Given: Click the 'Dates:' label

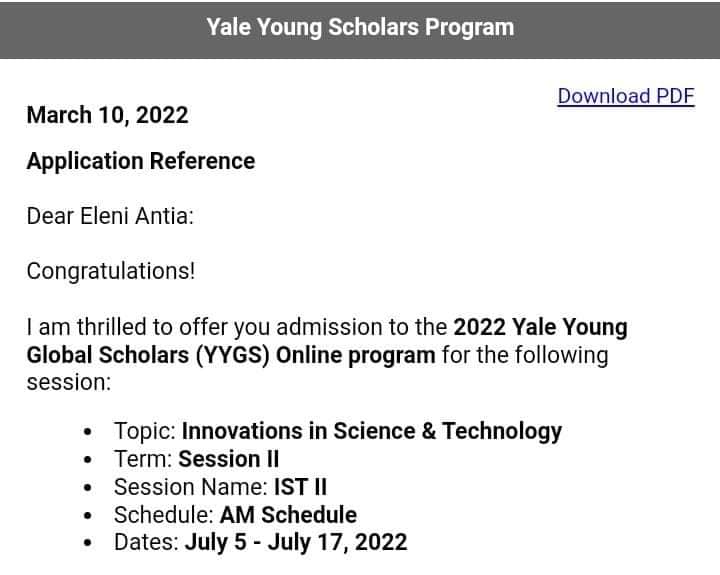Looking at the screenshot, I should 146,543.
